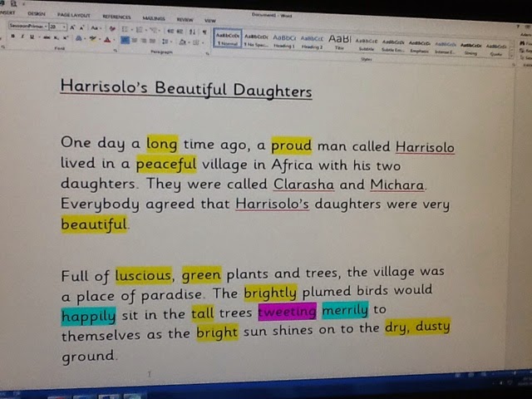The height and width of the screenshot is (399, 532).
Task: Apply the Strong style
Action: point(470,48)
